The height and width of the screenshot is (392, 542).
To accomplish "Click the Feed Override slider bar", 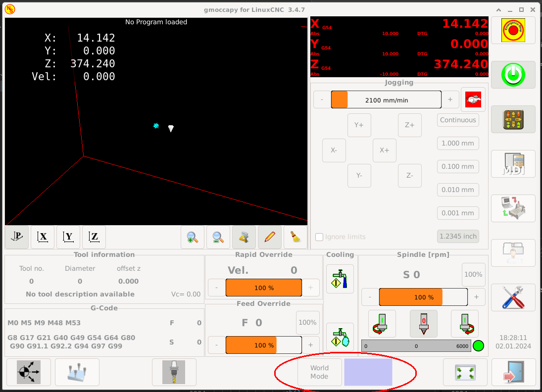I will click(x=264, y=345).
